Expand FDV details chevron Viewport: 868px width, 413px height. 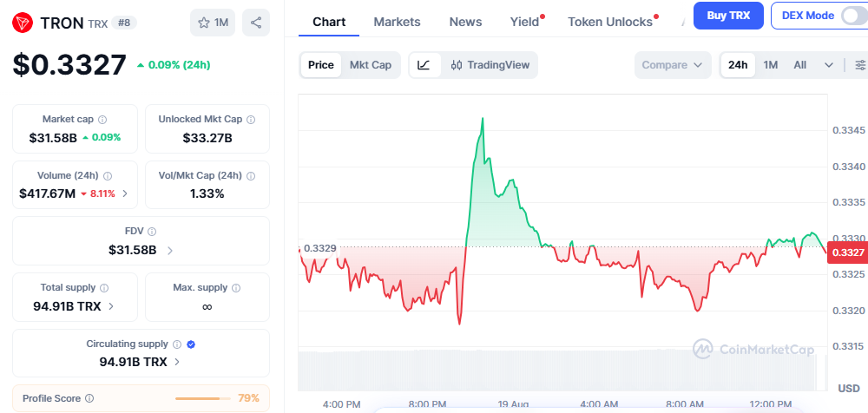point(170,250)
